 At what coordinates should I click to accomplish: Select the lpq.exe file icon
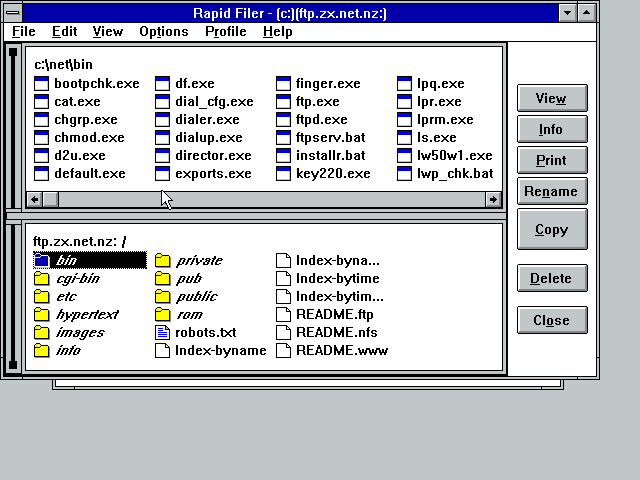pos(404,83)
